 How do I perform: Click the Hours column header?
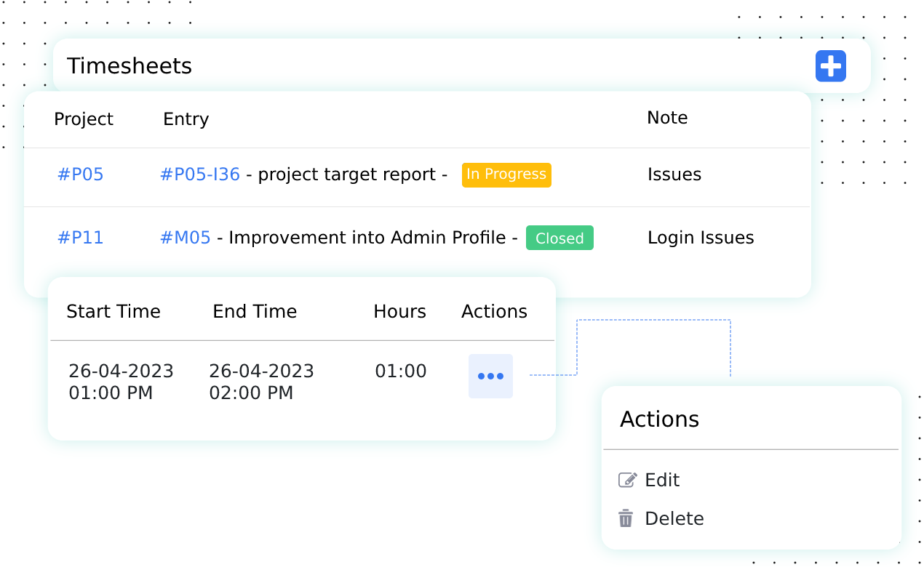(x=399, y=311)
